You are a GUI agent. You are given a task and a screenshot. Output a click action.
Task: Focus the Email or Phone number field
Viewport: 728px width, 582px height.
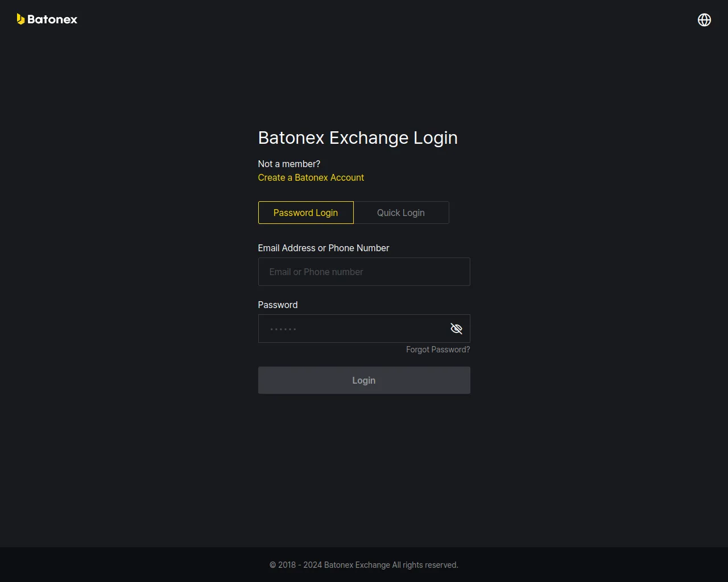pos(364,272)
